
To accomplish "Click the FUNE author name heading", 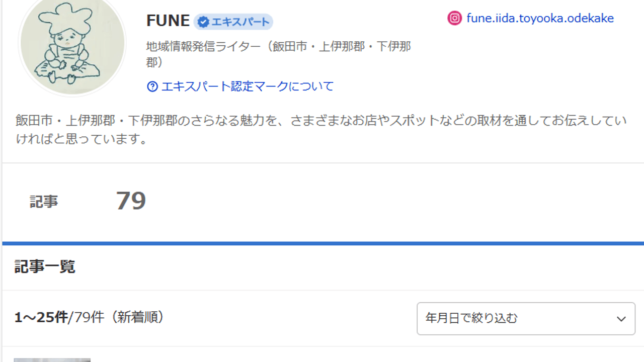I will click(168, 21).
